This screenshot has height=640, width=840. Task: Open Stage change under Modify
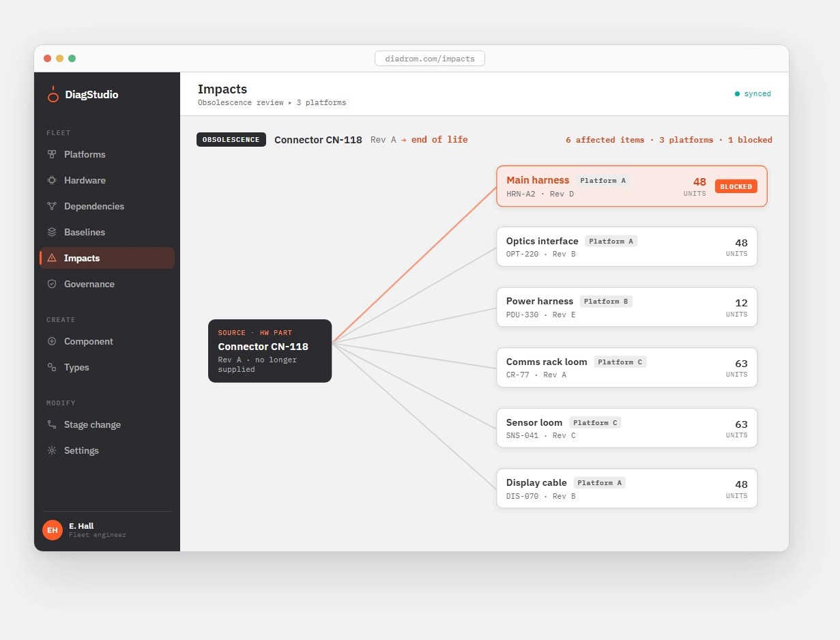[x=107, y=425]
